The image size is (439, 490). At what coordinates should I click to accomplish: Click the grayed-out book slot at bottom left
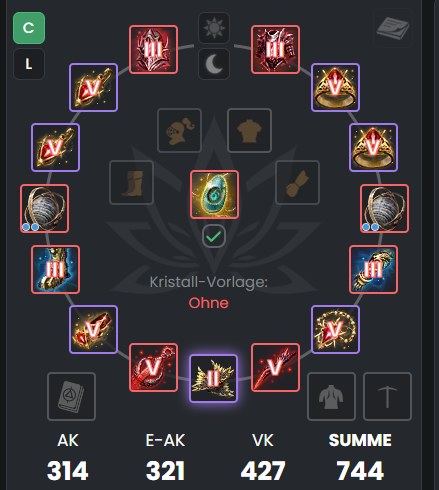(x=71, y=397)
